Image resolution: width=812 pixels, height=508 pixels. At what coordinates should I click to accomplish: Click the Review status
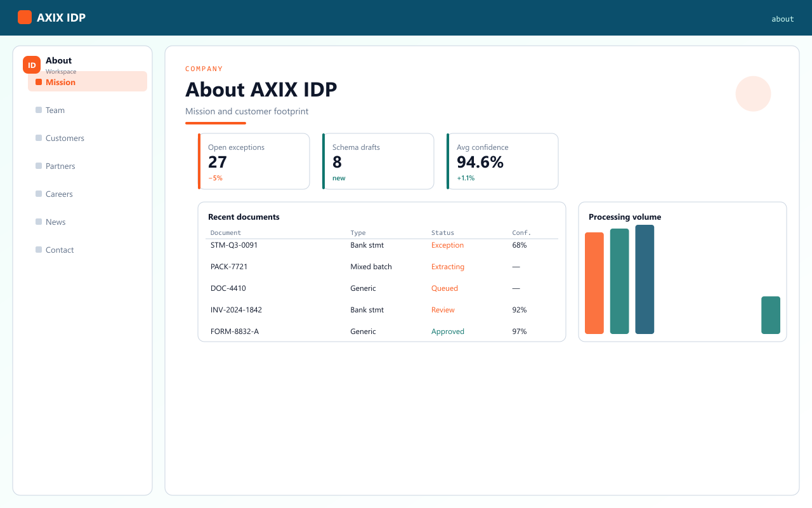443,310
